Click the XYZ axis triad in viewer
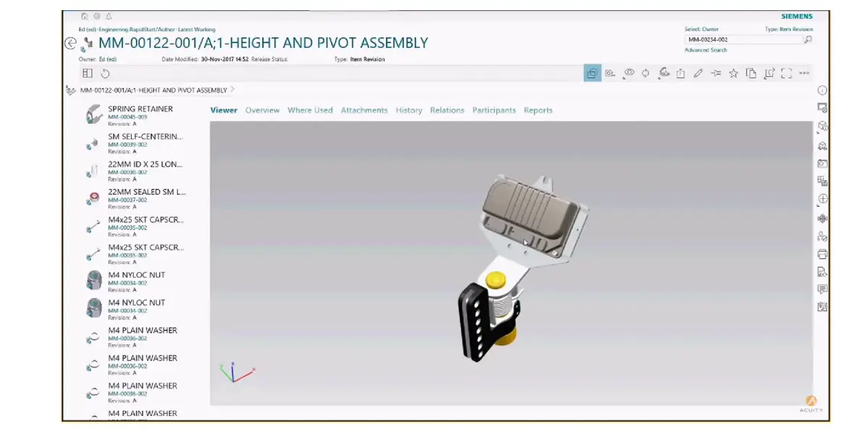 click(236, 372)
